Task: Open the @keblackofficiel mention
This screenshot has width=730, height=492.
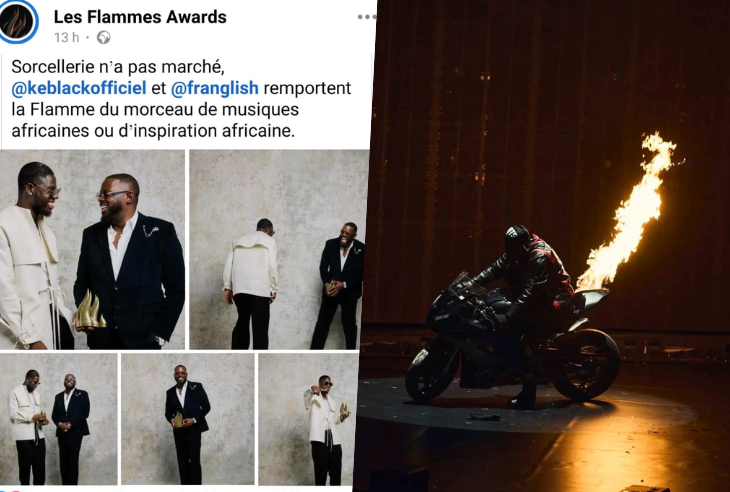Action: [79, 88]
